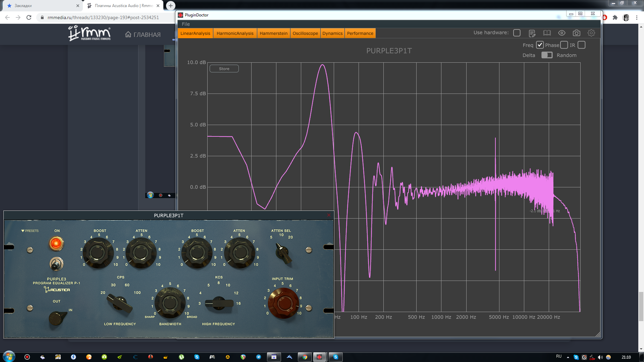Click the 21:10 system clock
Screen dimensions: 644x362
pyautogui.click(x=626, y=357)
